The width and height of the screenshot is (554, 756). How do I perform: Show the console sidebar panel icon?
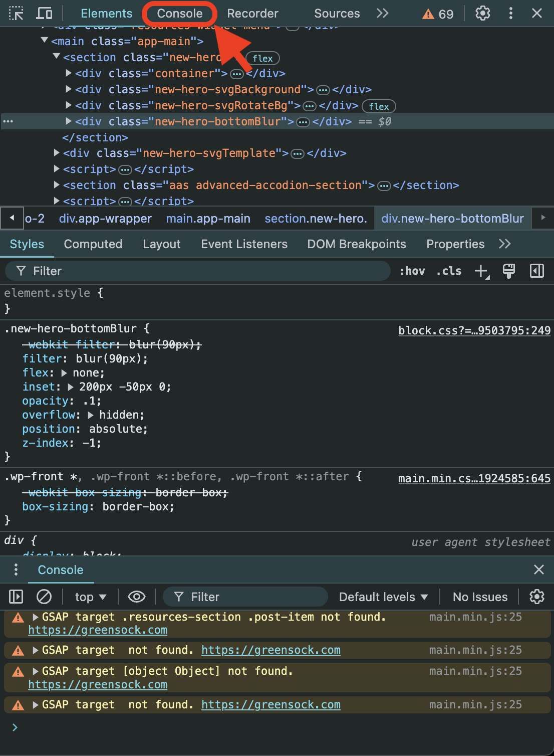pyautogui.click(x=16, y=597)
